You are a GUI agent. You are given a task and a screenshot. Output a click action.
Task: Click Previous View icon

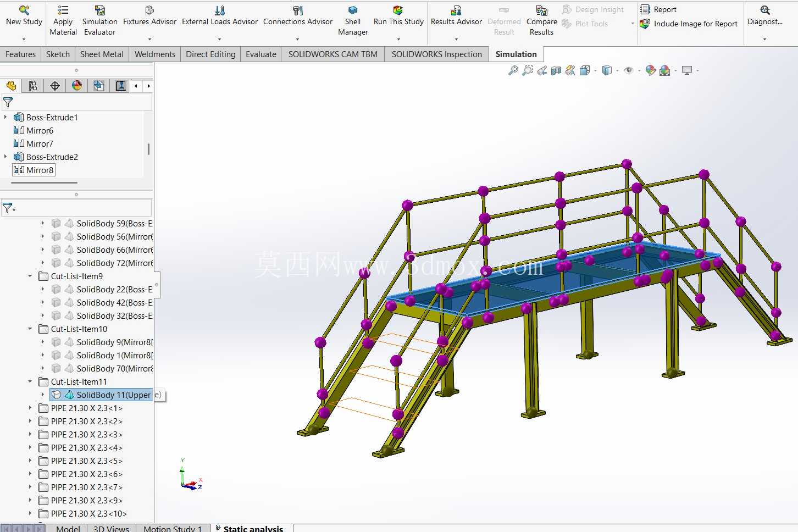pos(542,70)
